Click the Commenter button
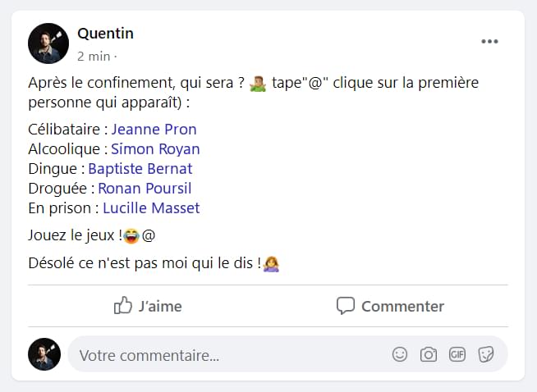The height and width of the screenshot is (392, 537). pos(390,306)
